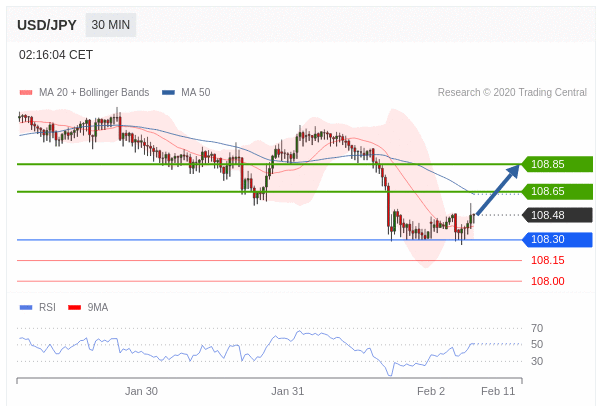Image resolution: width=603 pixels, height=415 pixels.
Task: Click the Jan 31 date axis label
Action: [287, 391]
